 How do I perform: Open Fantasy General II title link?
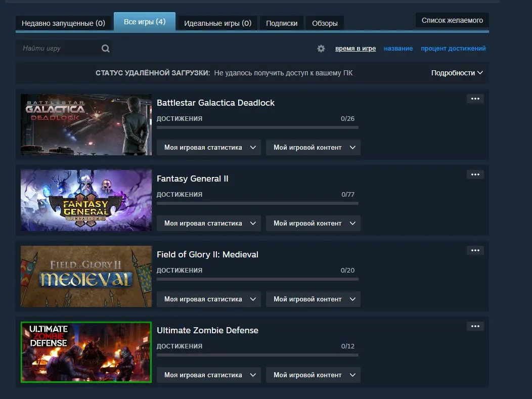coord(192,179)
